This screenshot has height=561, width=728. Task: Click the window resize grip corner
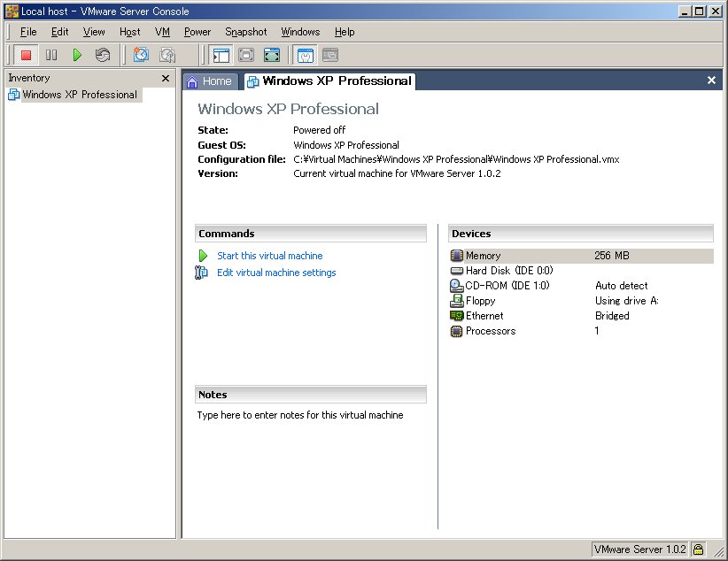click(717, 550)
